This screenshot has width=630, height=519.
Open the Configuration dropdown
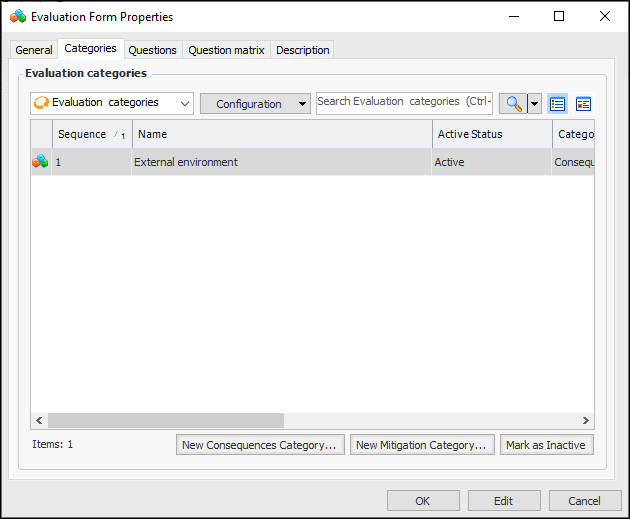click(255, 104)
